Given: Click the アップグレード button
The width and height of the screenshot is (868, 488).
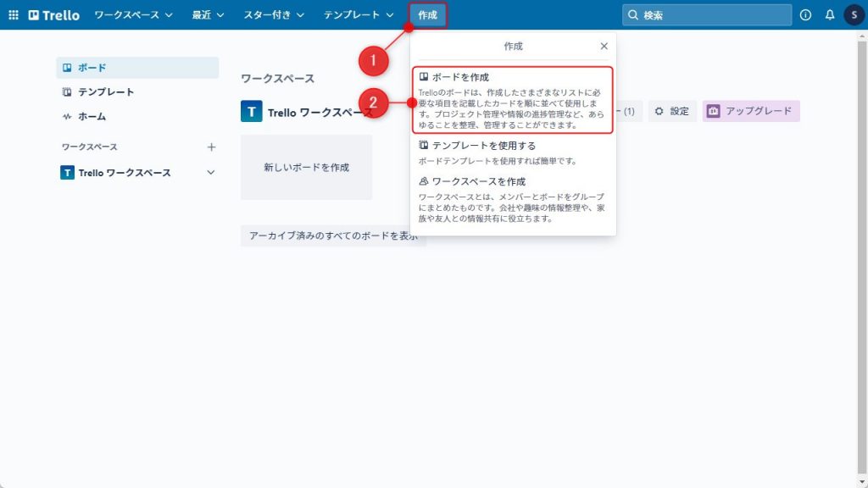Looking at the screenshot, I should tap(751, 111).
